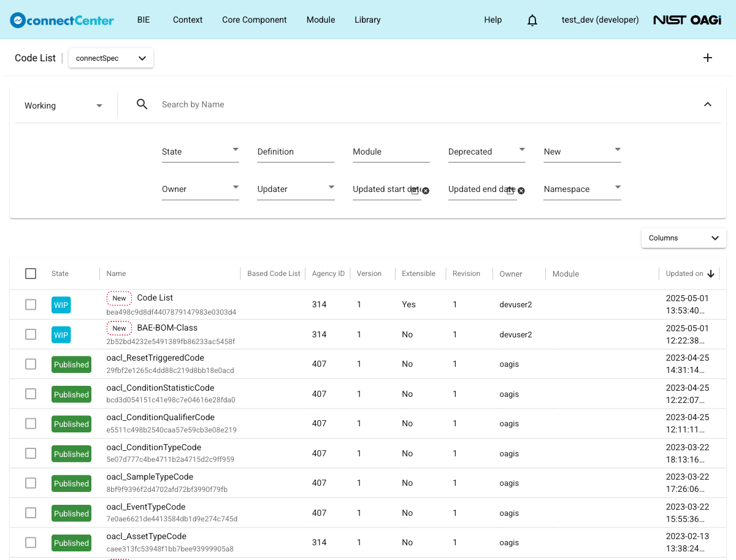Check the BAE-BOM-Class row checkbox
This screenshot has width=736, height=560.
31,334
